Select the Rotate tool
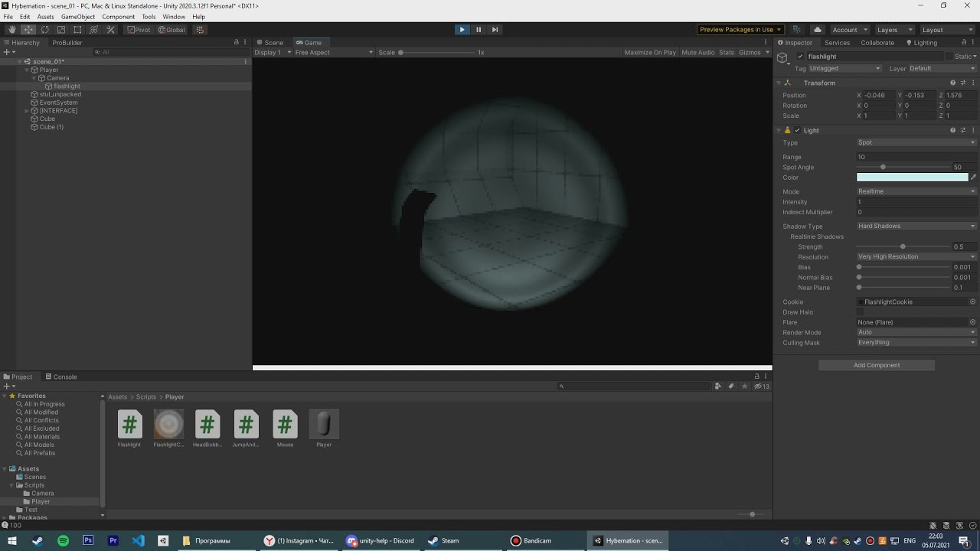Viewport: 980px width, 551px height. [44, 29]
